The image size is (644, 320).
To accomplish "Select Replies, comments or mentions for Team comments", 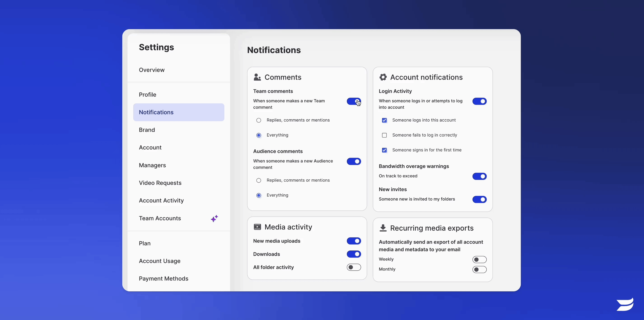I will click(x=259, y=120).
